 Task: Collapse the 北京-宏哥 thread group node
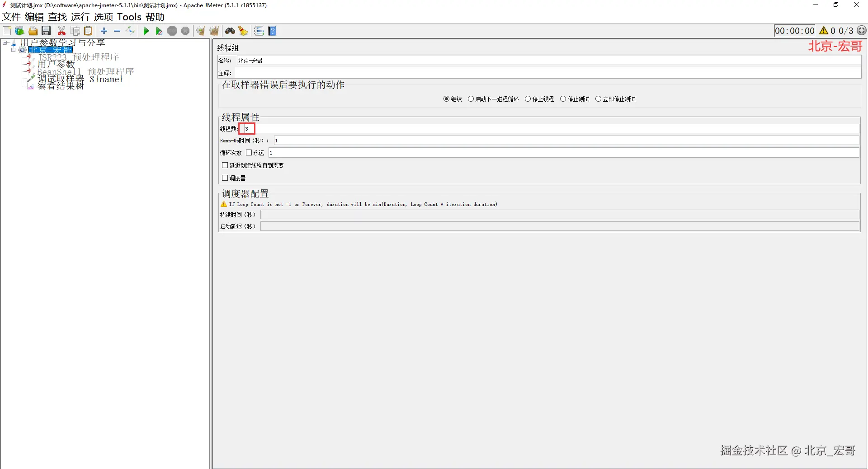(13, 50)
